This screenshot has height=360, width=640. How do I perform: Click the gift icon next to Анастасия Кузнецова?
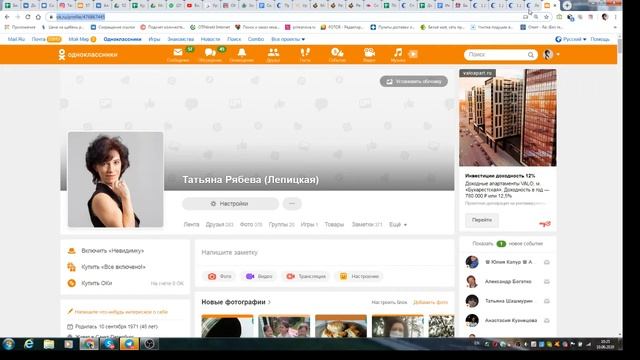coord(547,320)
